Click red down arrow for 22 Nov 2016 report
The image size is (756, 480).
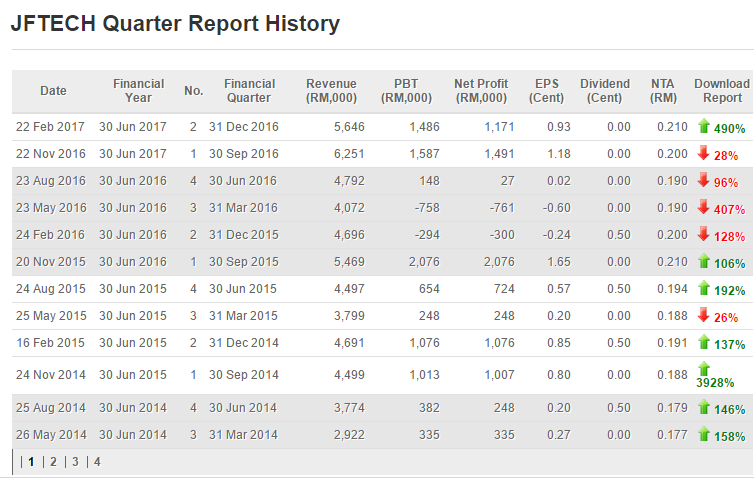(703, 153)
